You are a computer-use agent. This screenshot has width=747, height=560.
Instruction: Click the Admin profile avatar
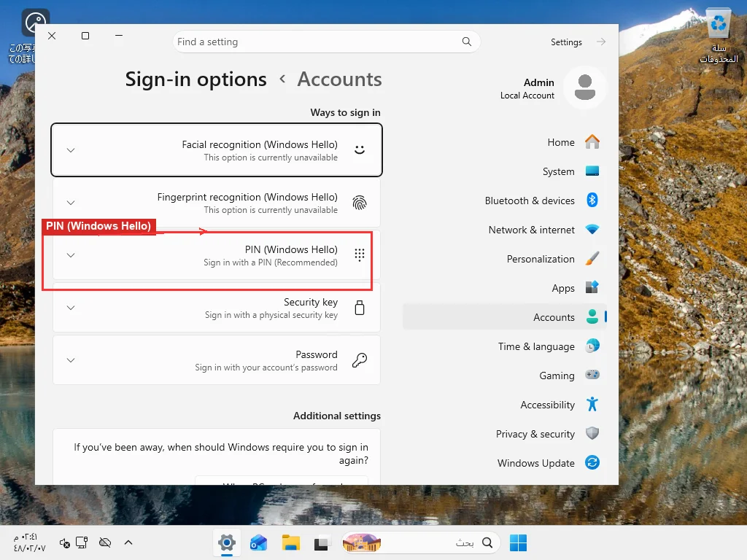pyautogui.click(x=584, y=87)
